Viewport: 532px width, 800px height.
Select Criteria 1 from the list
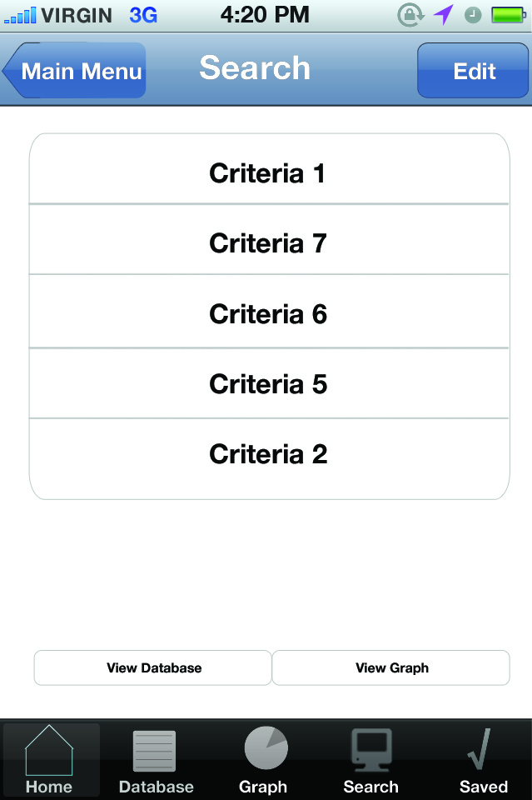266,173
